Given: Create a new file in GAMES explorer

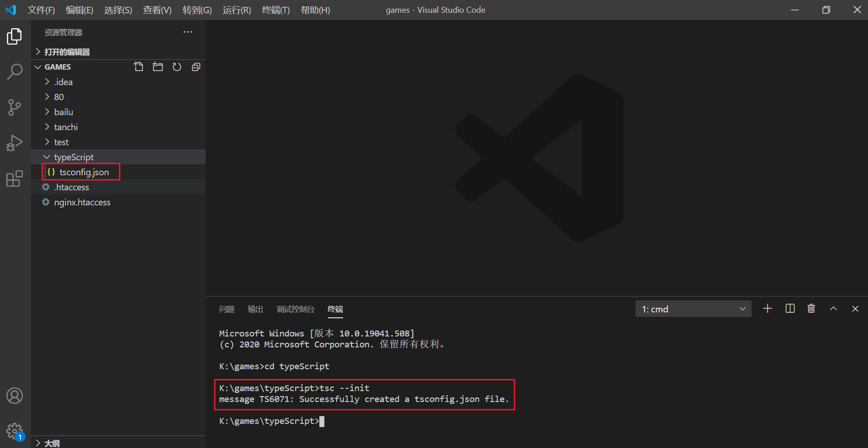Looking at the screenshot, I should click(138, 66).
